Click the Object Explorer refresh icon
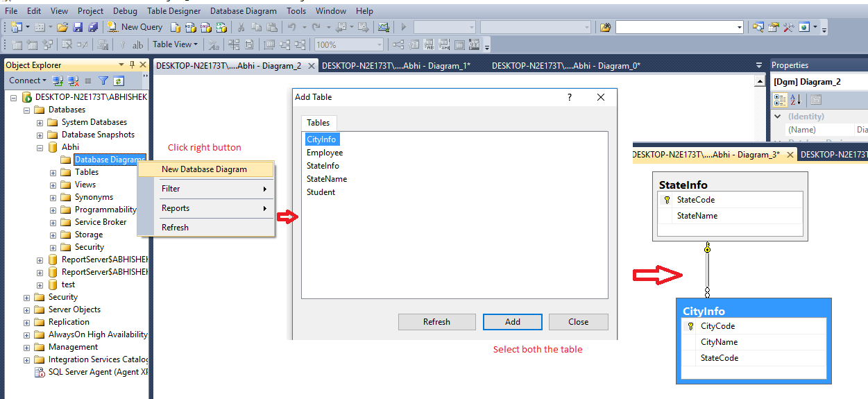This screenshot has height=399, width=868. tap(118, 80)
